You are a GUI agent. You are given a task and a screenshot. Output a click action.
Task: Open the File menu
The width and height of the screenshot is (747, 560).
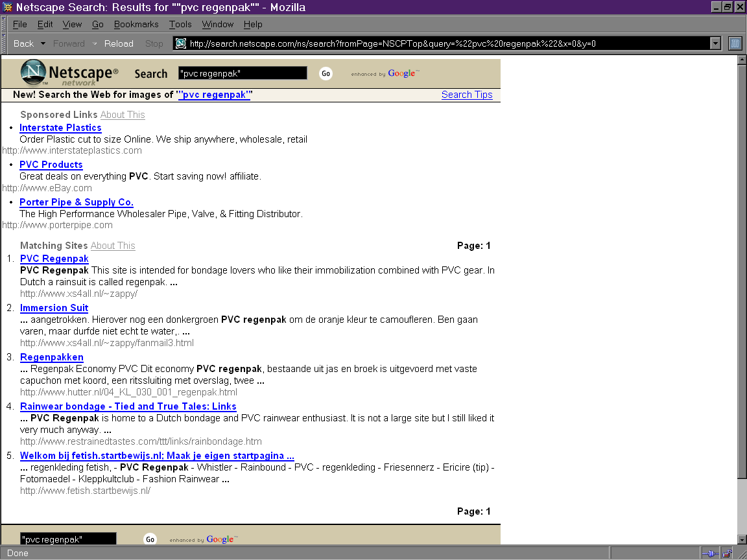[x=19, y=24]
